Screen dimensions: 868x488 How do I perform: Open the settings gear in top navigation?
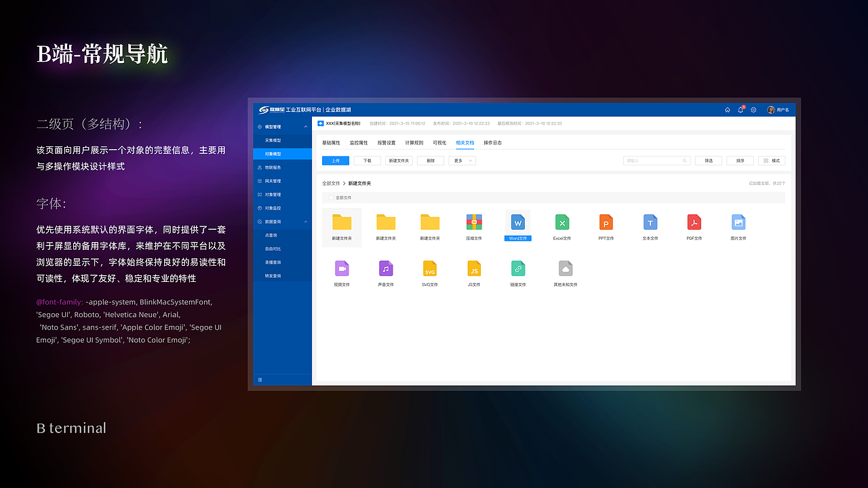coord(753,109)
